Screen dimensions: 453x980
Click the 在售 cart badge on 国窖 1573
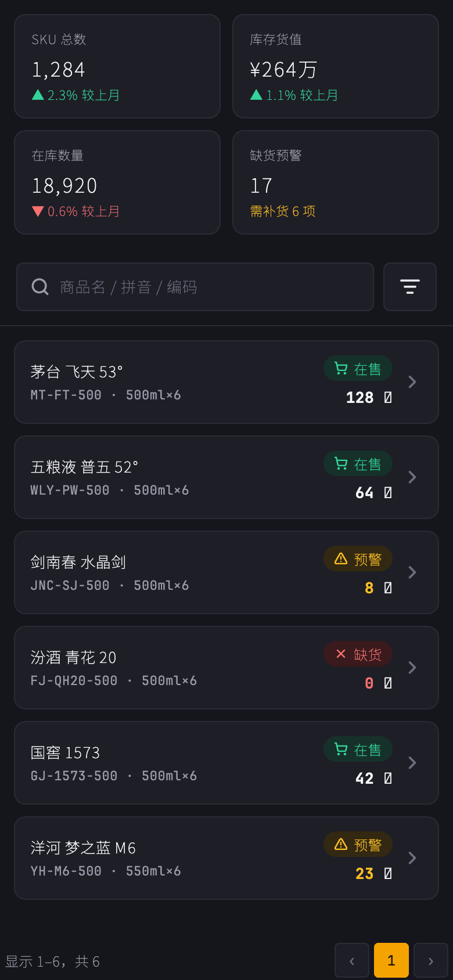coord(358,750)
